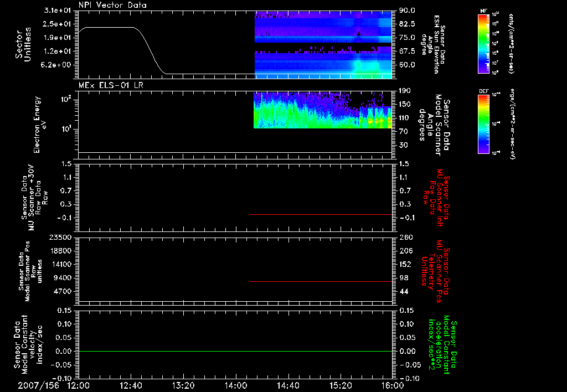Click the '13:20' time axis label
Image resolution: width=567 pixels, height=392 pixels.
point(183,385)
